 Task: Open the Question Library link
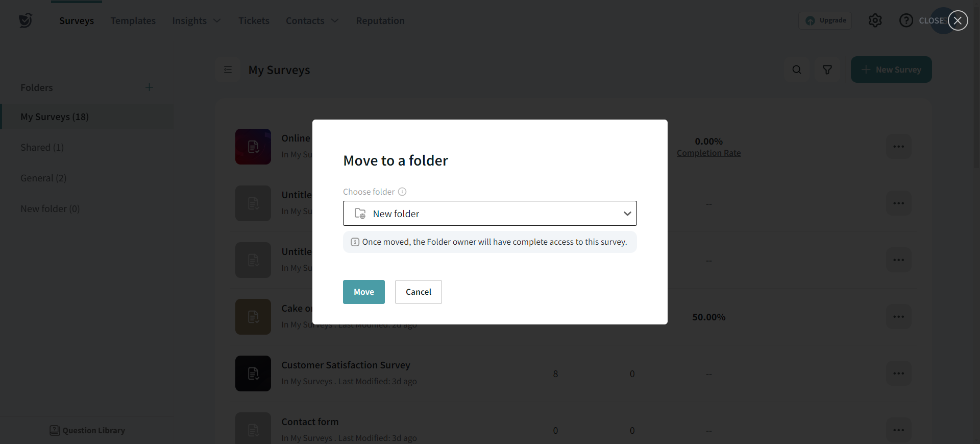pos(87,431)
